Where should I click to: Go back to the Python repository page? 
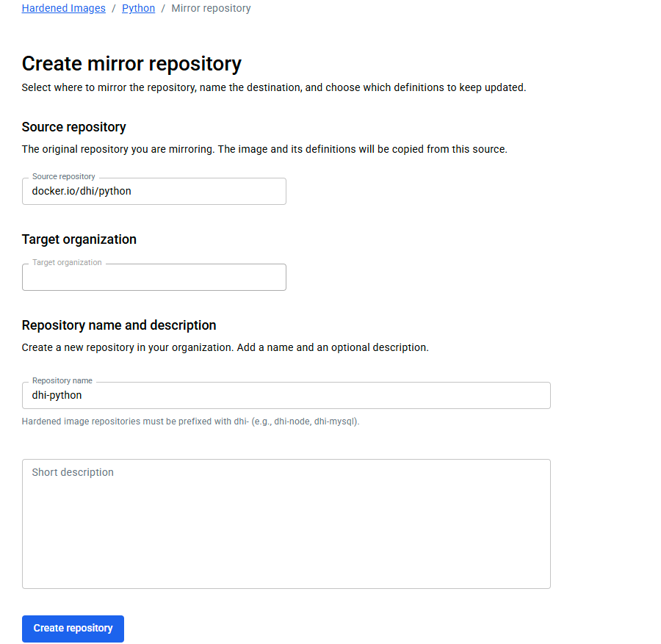coord(138,8)
